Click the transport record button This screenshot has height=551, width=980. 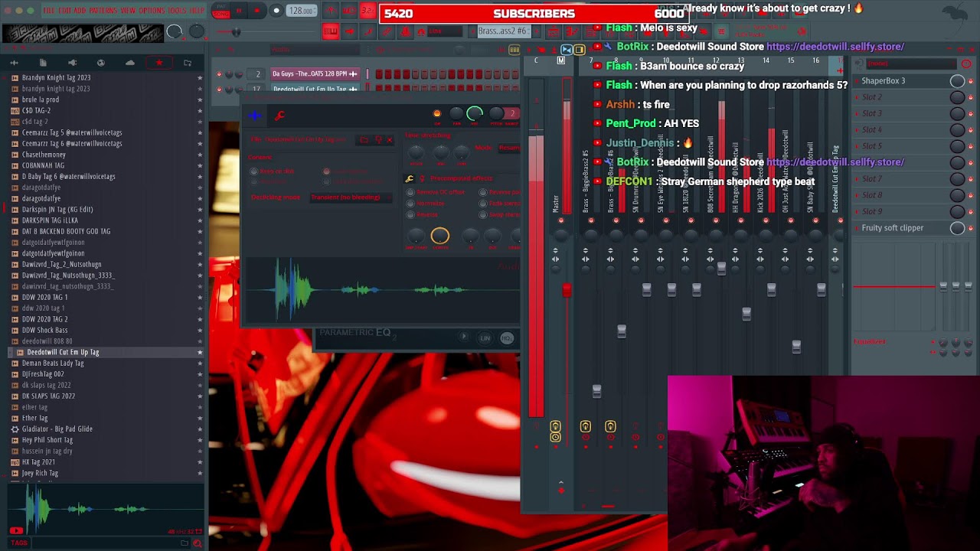[276, 11]
